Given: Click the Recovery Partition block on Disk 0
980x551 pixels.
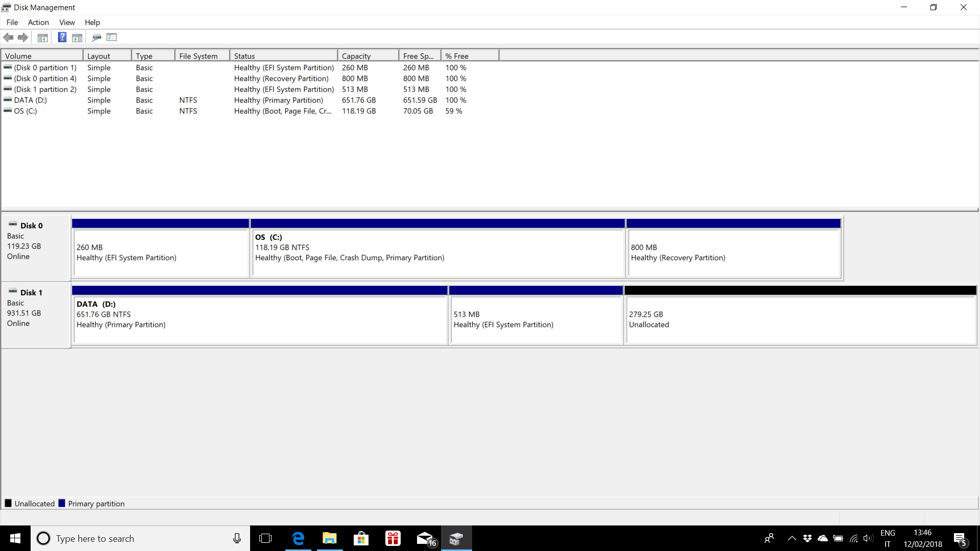Looking at the screenshot, I should coord(733,253).
